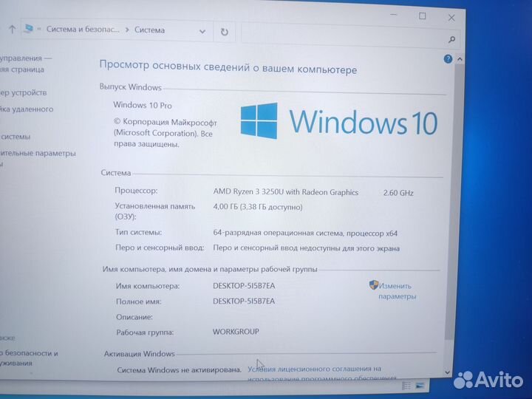Refresh the System window

pos(225,32)
